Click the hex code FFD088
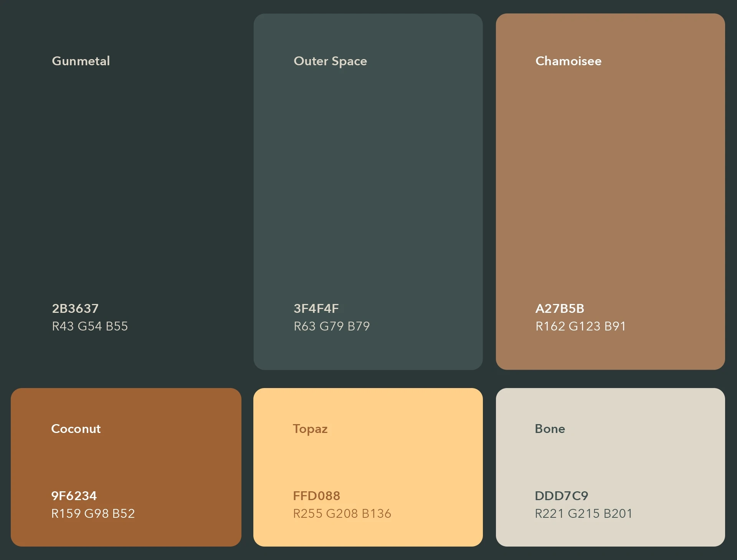This screenshot has width=737, height=560. tap(316, 496)
